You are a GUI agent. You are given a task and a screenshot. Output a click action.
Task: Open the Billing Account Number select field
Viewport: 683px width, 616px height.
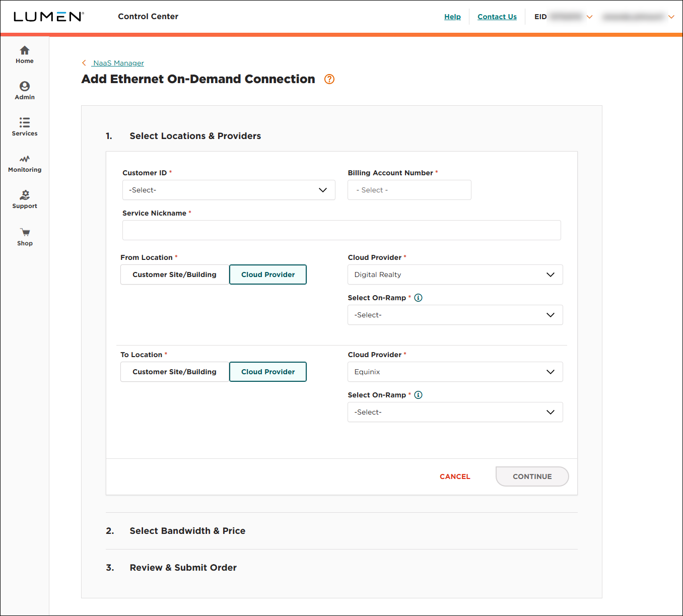pos(409,190)
